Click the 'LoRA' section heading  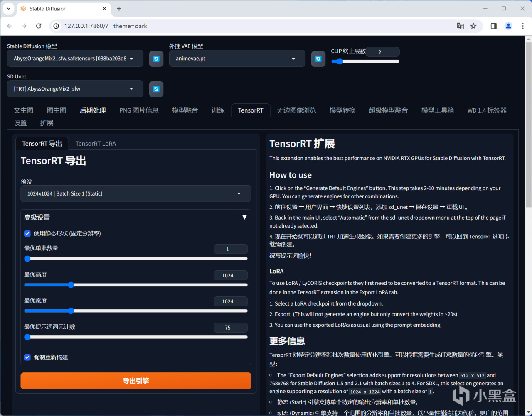tap(276, 271)
